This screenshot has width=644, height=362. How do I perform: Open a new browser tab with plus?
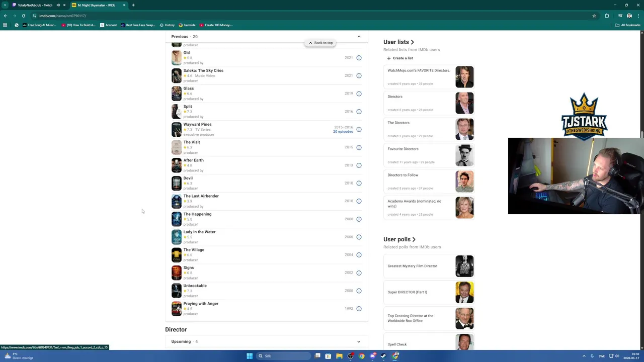[133, 5]
